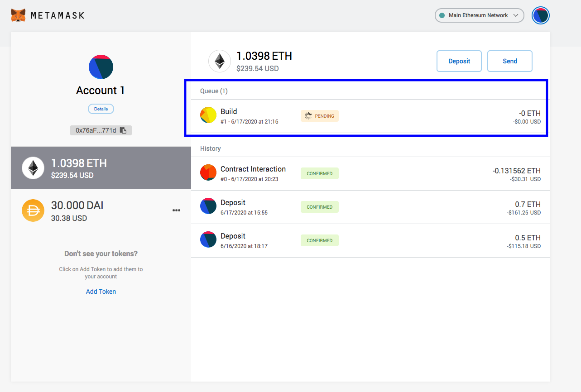This screenshot has height=392, width=581.
Task: Click the CONFIRMED badge on Contract Interaction
Action: tap(319, 173)
